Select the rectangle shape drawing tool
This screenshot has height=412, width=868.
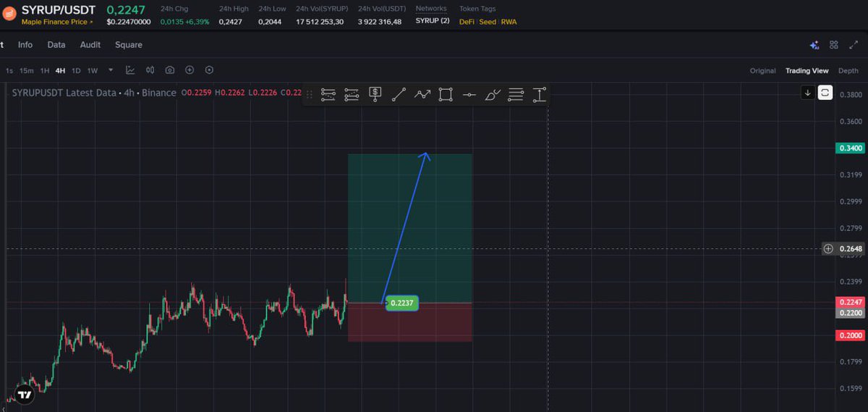point(446,94)
